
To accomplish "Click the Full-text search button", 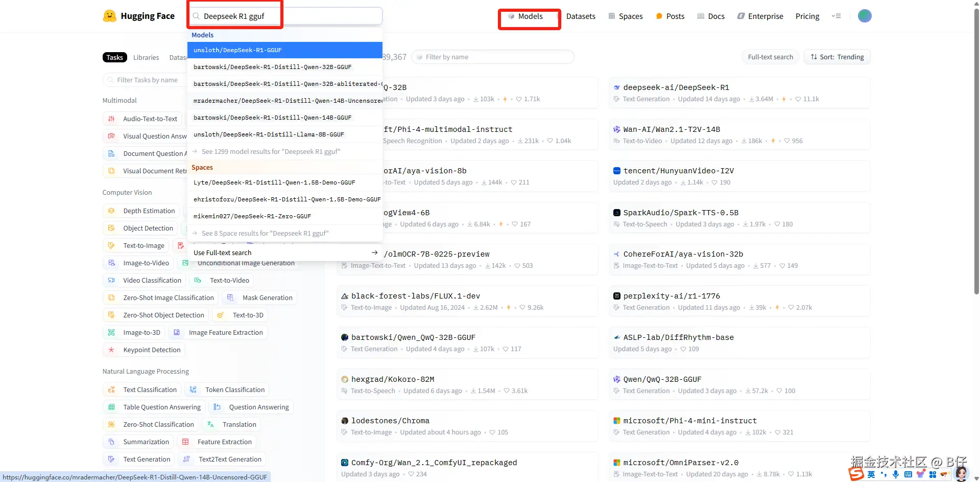I will 770,57.
